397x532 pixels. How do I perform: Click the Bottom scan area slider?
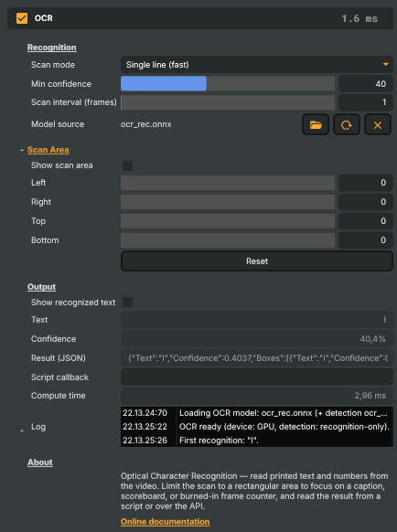pyautogui.click(x=228, y=240)
